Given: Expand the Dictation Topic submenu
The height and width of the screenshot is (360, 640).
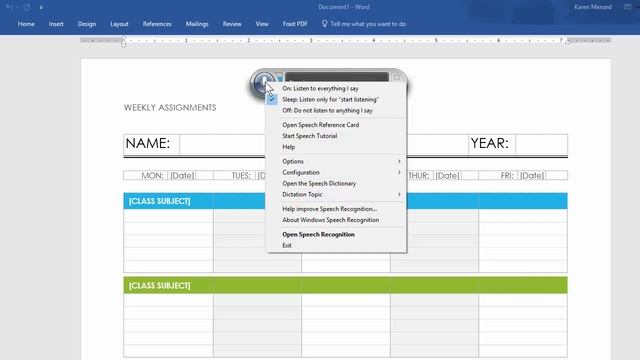Looking at the screenshot, I should 336,194.
